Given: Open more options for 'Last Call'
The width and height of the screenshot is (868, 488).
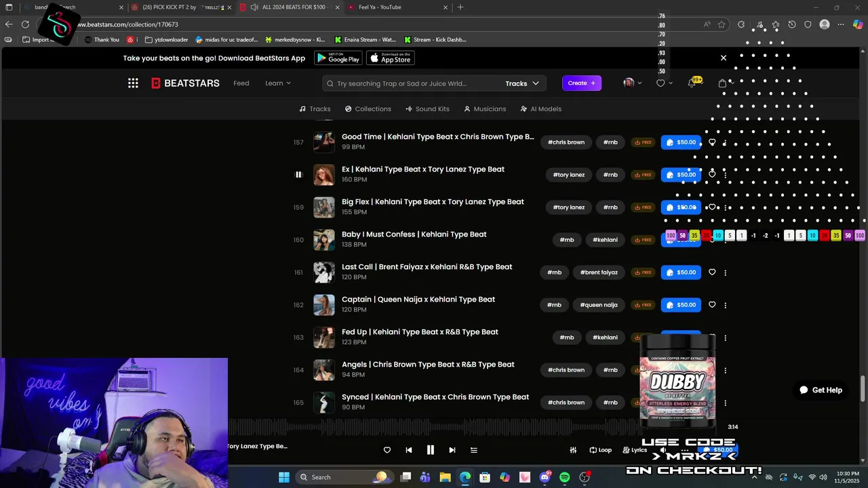Looking at the screenshot, I should (726, 272).
